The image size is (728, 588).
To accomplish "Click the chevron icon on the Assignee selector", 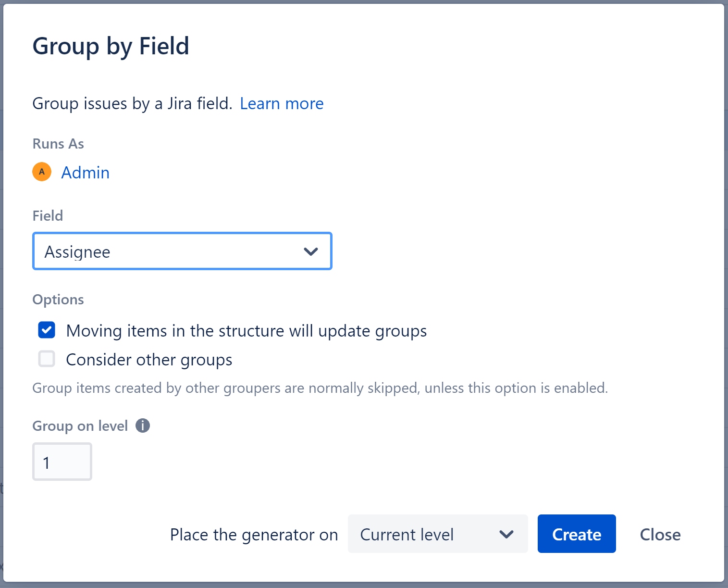I will tap(310, 251).
